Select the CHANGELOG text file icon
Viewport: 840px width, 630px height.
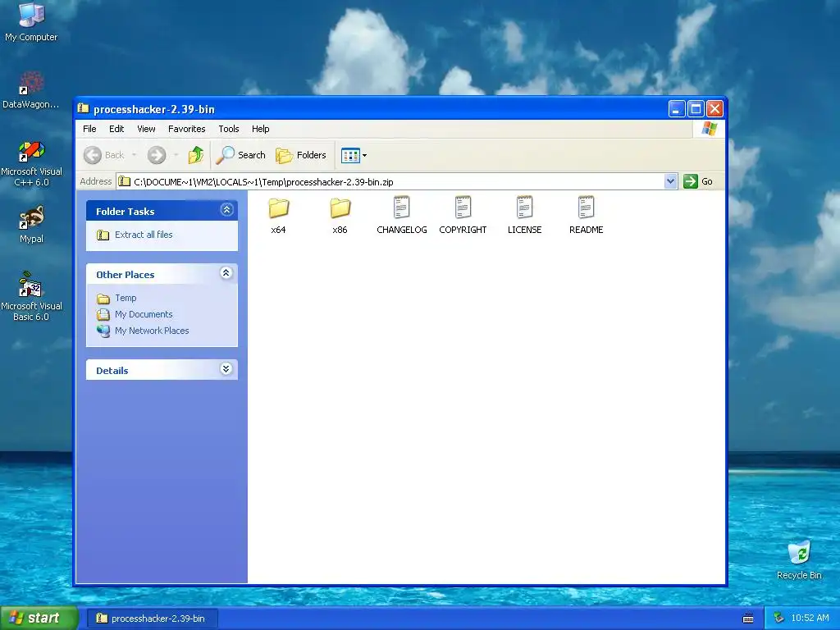click(x=401, y=208)
